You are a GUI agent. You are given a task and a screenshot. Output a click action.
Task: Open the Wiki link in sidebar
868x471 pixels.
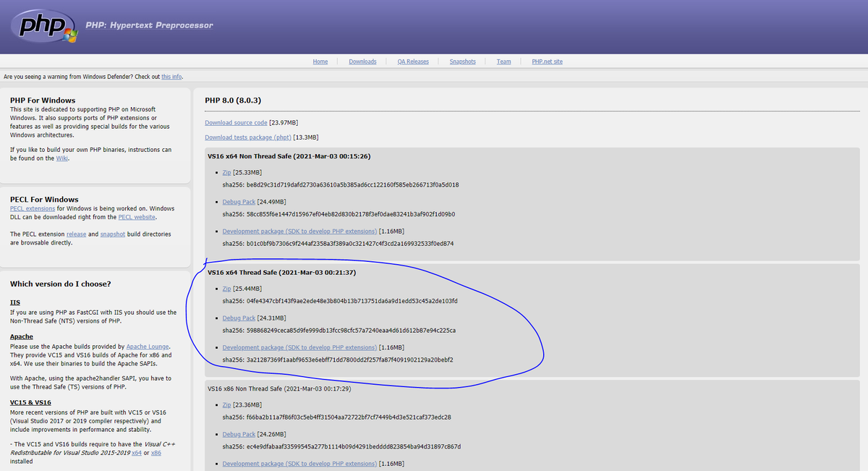64,158
